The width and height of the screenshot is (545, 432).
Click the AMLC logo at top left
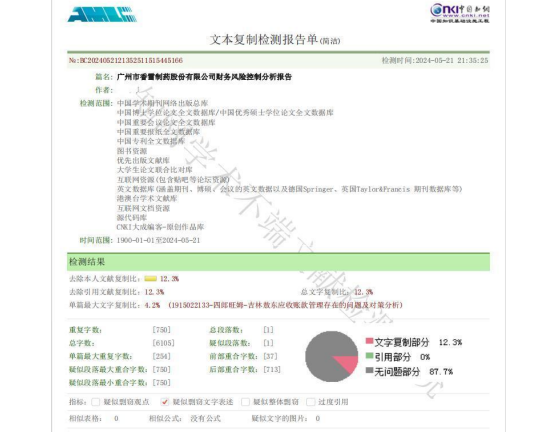pos(102,15)
